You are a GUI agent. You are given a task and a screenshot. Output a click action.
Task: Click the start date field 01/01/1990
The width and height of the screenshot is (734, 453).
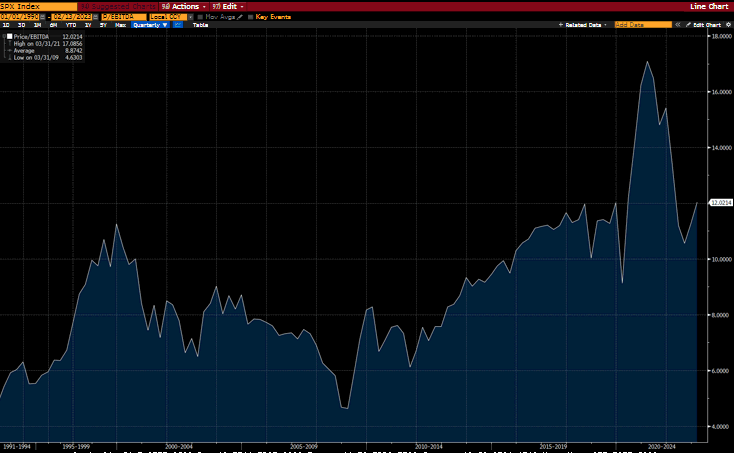coord(20,17)
